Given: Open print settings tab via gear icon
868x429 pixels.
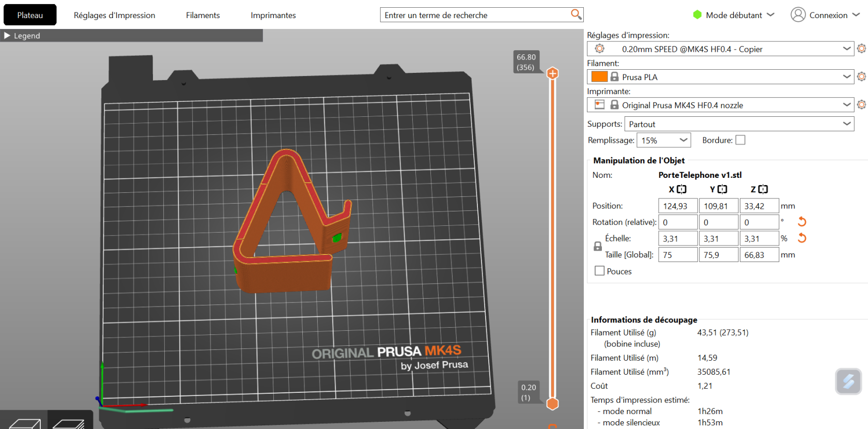Looking at the screenshot, I should coord(861,49).
